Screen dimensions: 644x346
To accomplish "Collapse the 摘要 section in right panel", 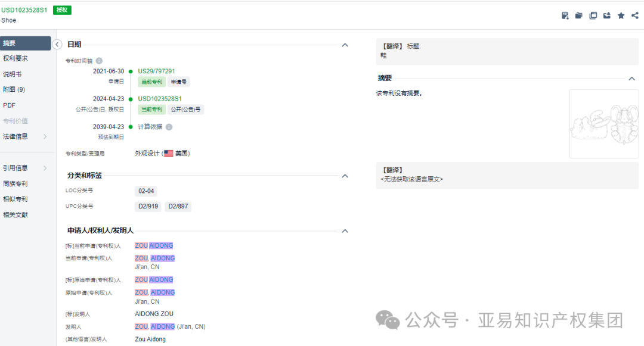I will 631,78.
